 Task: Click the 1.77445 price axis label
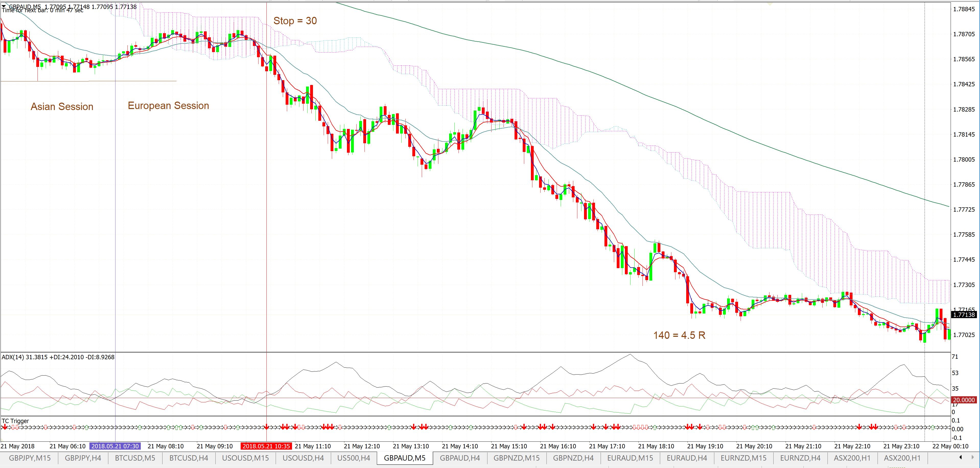click(x=964, y=260)
